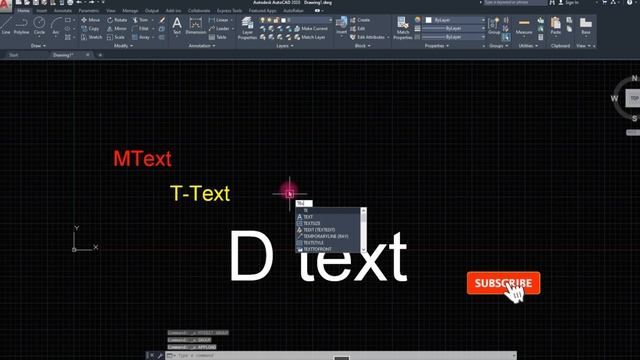This screenshot has height=360, width=640.
Task: Expand the Properties panel
Action: point(437,46)
